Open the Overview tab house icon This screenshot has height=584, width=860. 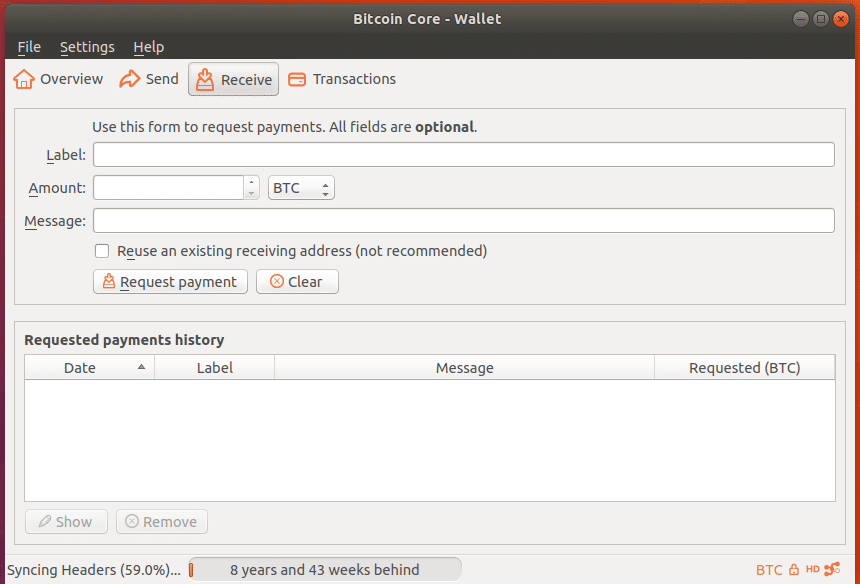click(24, 79)
